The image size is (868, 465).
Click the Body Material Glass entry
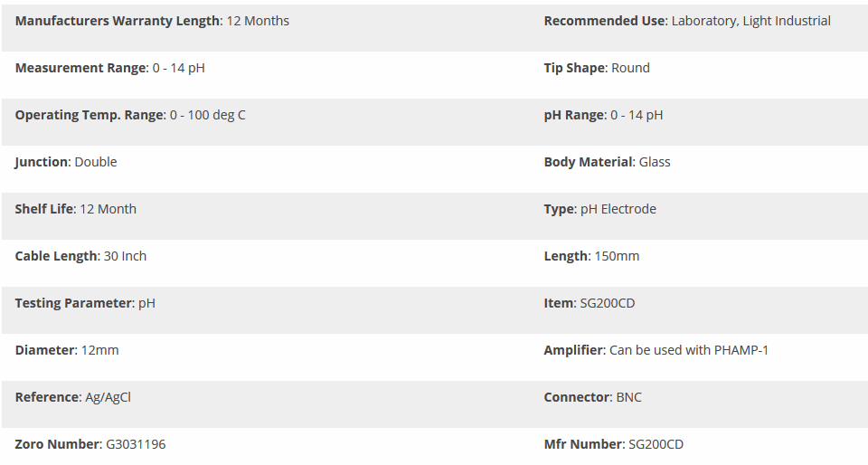point(607,162)
